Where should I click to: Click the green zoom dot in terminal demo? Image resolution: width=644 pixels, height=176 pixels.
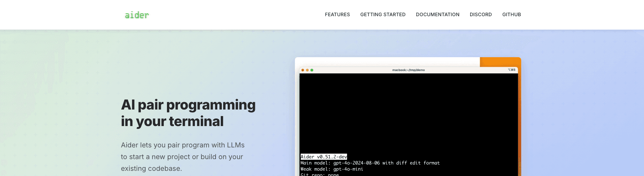click(x=312, y=70)
